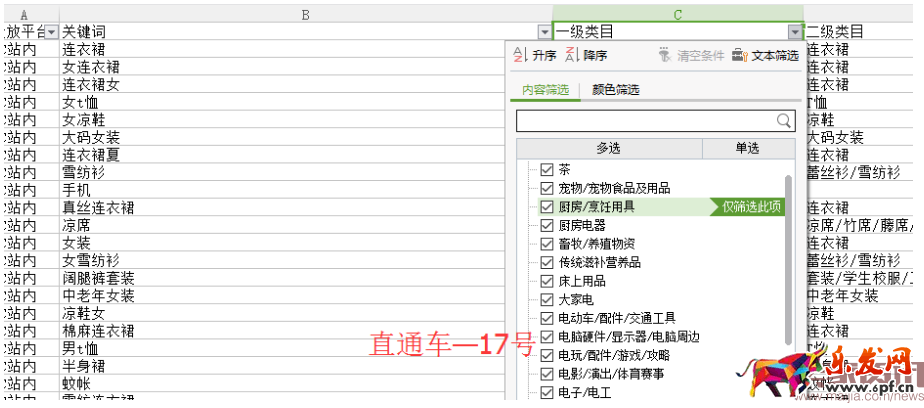Click the 多选 multi-select header
This screenshot has width=924, height=408.
point(609,148)
